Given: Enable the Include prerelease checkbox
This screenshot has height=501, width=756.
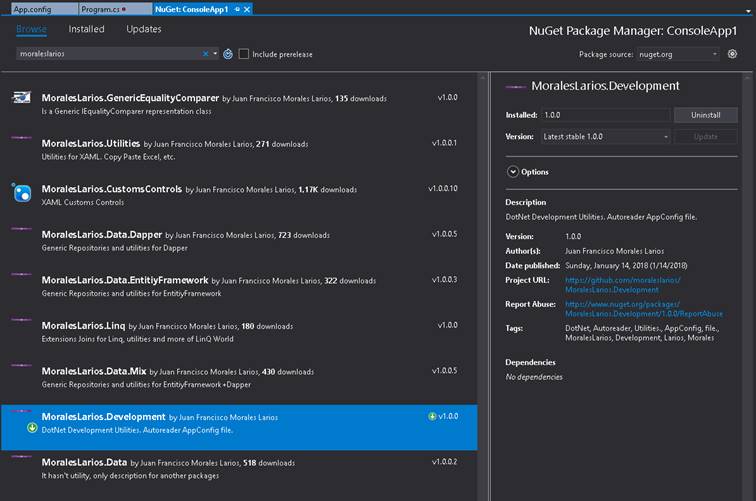Looking at the screenshot, I should (x=244, y=54).
